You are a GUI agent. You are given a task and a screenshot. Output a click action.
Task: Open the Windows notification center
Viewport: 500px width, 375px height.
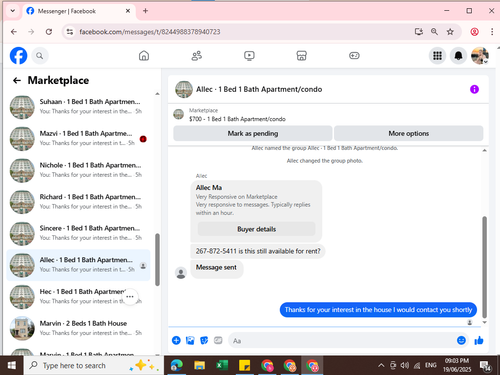(486, 366)
